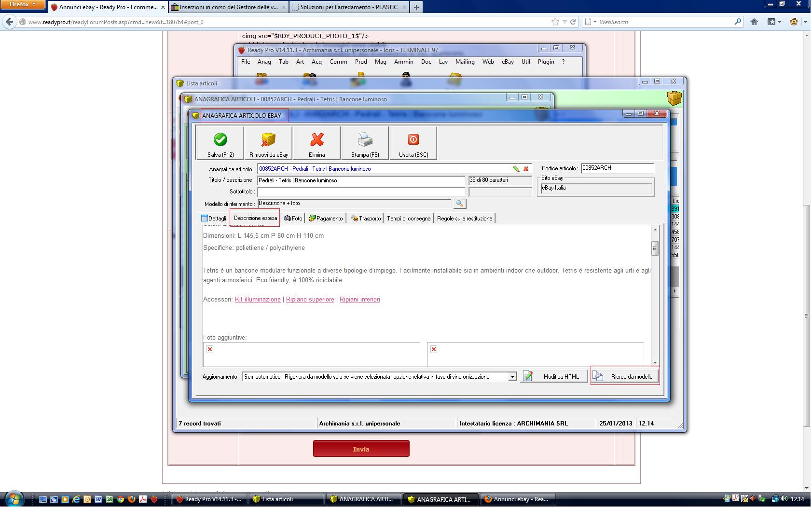The image size is (812, 507).
Task: Open the Plugin menu in Ready Pro
Action: pyautogui.click(x=546, y=62)
